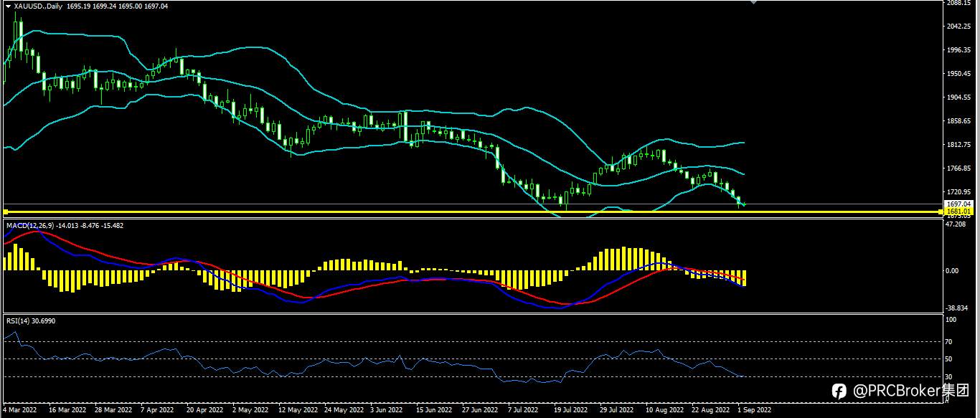Select the yellow horizontal line at 1681.01

pyautogui.click(x=472, y=212)
